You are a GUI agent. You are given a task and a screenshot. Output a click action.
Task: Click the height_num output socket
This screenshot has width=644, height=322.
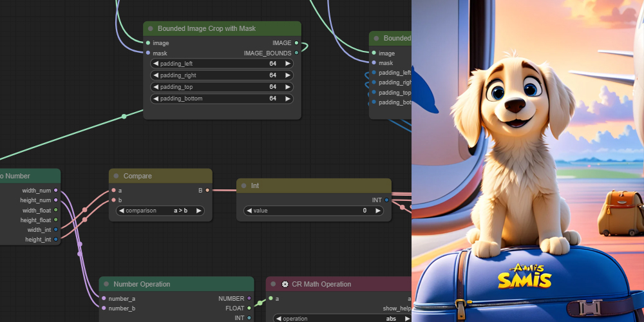click(x=56, y=200)
